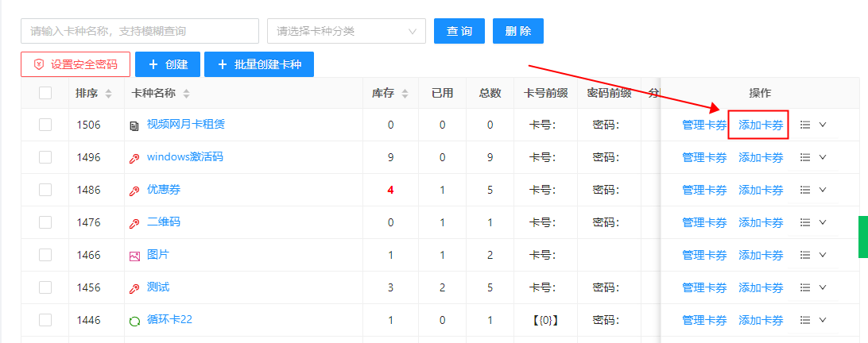Check the row 1486 checkbox
This screenshot has width=868, height=343.
(45, 190)
